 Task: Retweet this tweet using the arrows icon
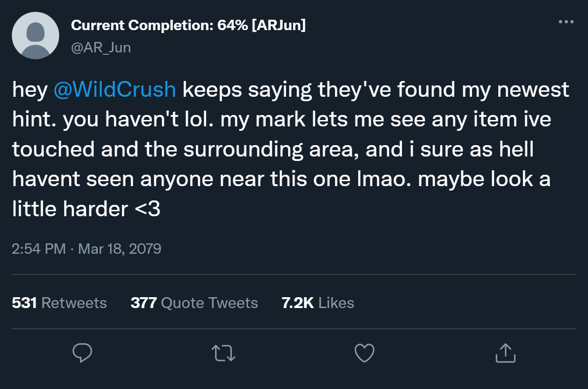pos(223,352)
